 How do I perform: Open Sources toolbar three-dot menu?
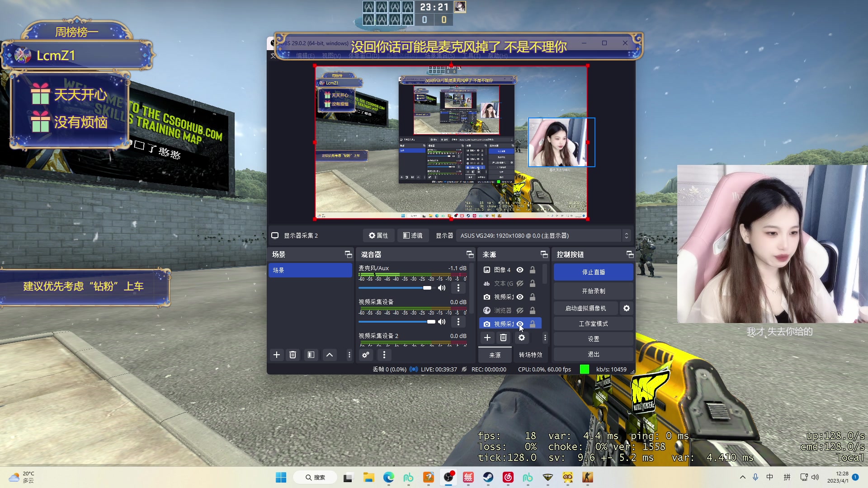click(x=545, y=338)
